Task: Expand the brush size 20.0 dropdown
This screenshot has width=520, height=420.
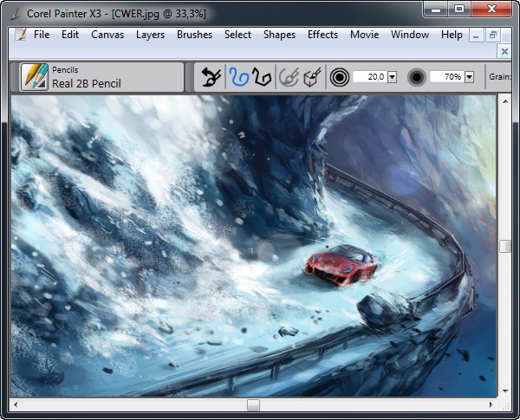Action: coord(392,77)
